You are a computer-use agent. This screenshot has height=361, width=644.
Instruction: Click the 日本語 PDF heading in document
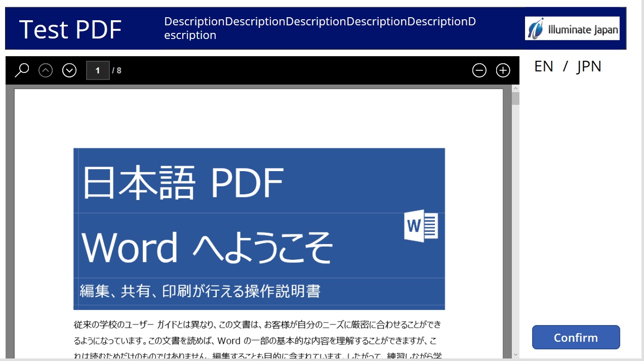tap(183, 183)
